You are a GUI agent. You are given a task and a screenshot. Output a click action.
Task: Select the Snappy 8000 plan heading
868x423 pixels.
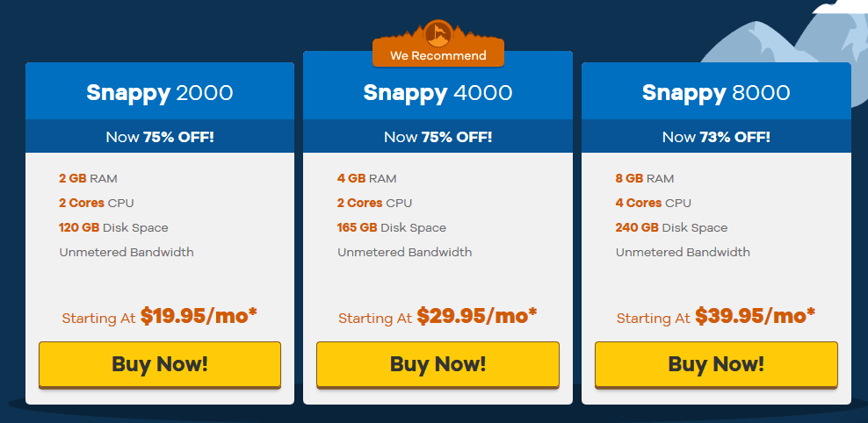(716, 93)
